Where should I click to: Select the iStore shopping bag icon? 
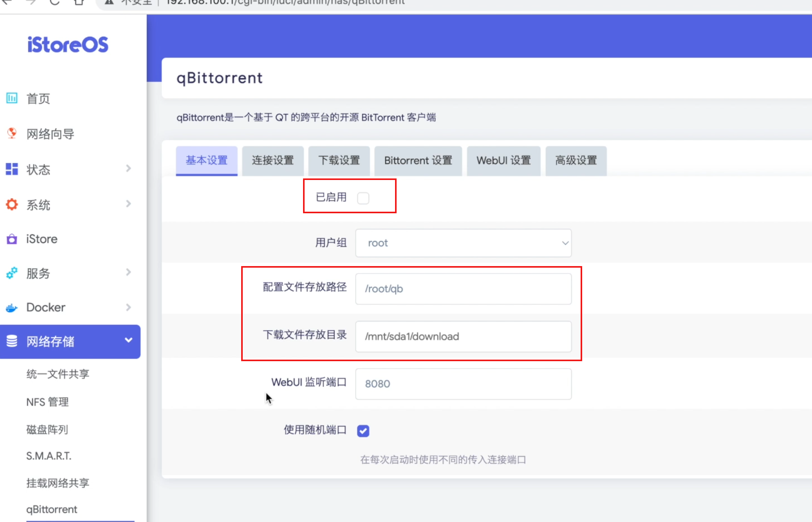click(x=12, y=239)
